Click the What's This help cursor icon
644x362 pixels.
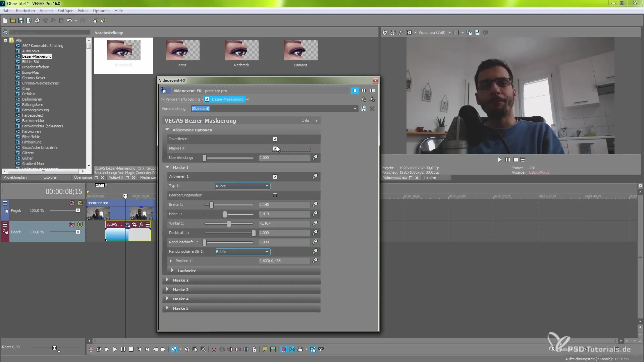point(104,20)
